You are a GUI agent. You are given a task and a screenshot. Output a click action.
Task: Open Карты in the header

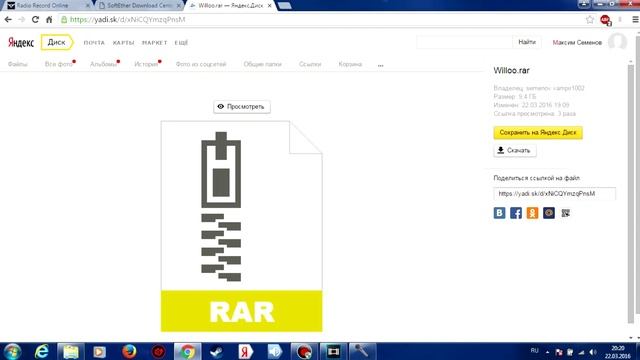pos(123,42)
